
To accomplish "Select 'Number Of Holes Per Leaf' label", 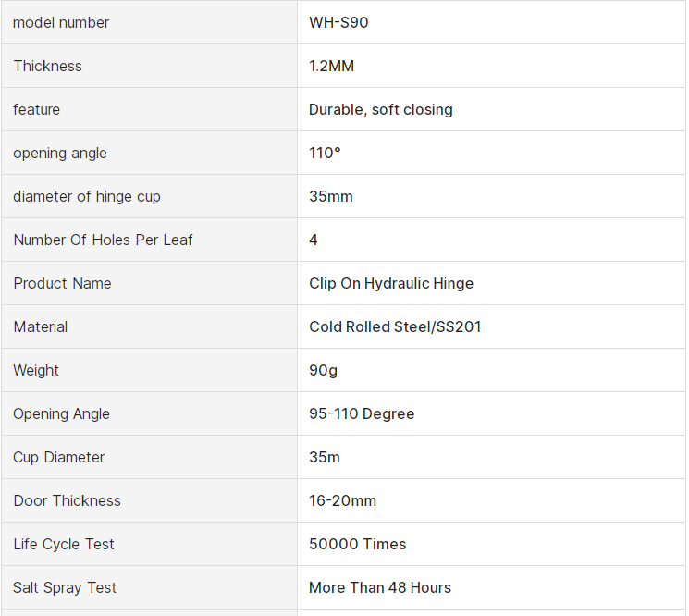I will click(103, 240).
